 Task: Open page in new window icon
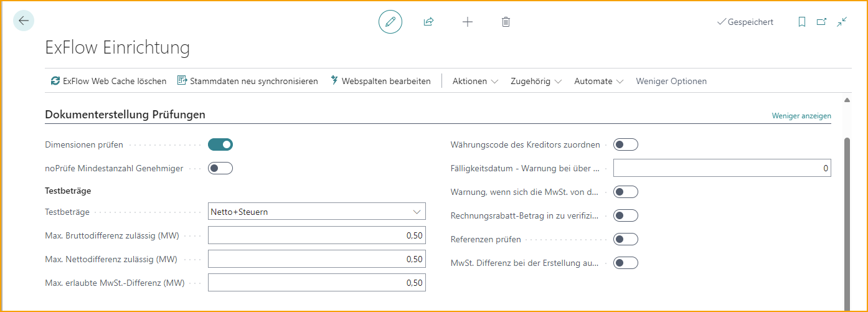coord(822,22)
